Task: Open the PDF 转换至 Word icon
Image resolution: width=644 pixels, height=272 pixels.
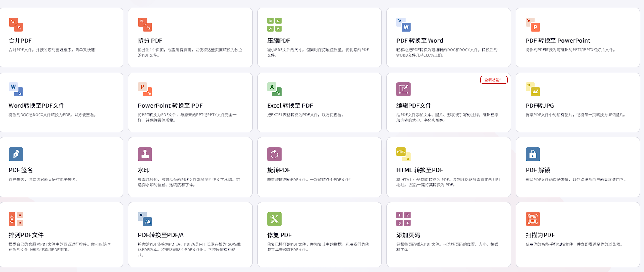Action: pos(403,25)
